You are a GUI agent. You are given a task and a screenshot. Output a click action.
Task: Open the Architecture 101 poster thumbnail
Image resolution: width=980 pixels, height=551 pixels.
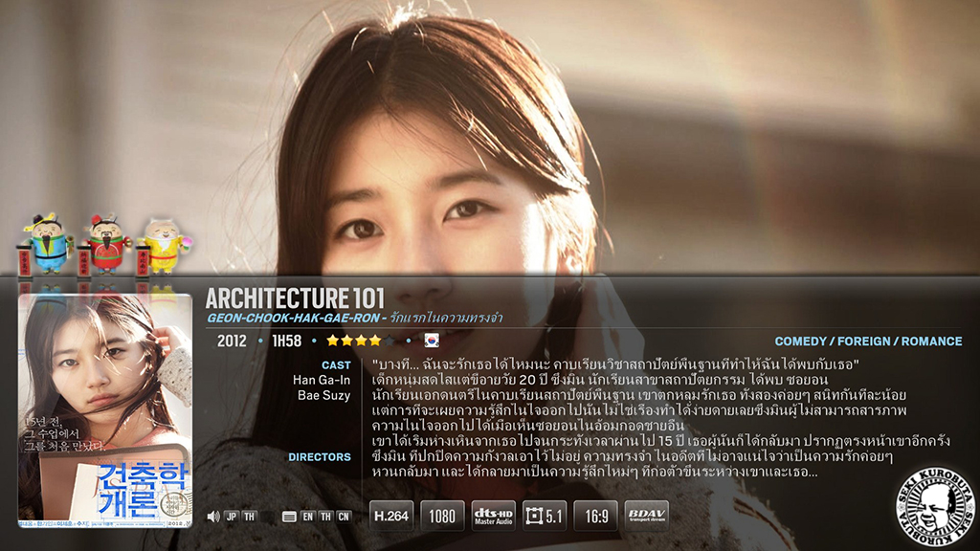[105, 410]
